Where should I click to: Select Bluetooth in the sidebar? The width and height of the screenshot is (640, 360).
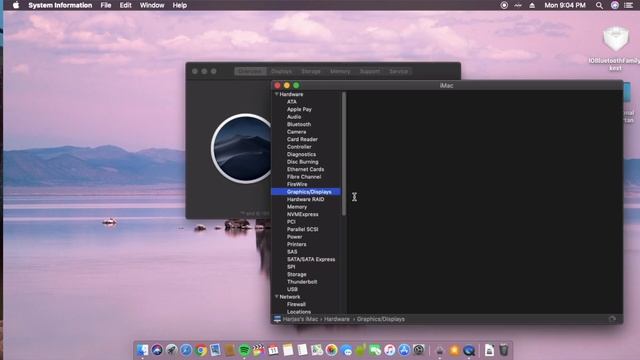click(x=299, y=124)
